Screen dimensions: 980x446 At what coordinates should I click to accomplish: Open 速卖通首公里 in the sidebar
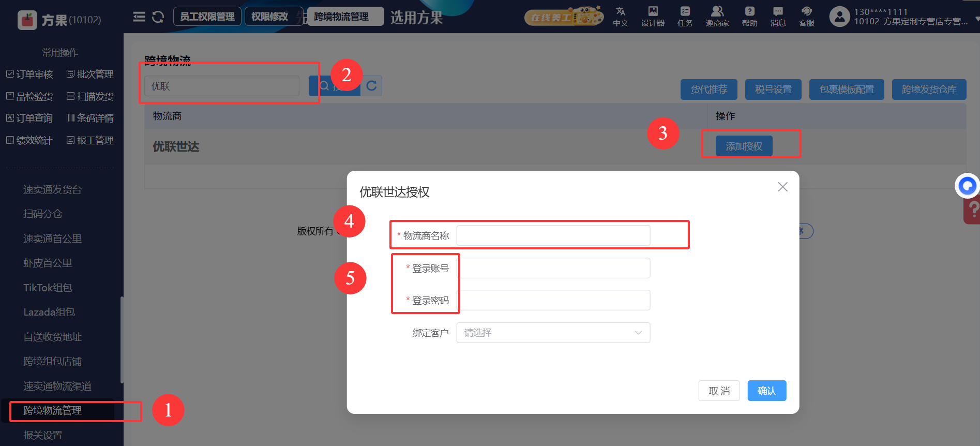click(x=53, y=239)
